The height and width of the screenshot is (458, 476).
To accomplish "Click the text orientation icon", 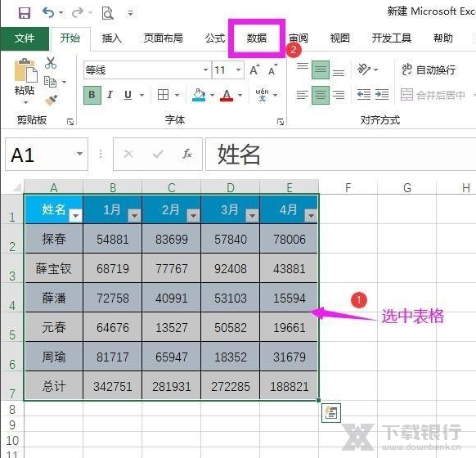I will pyautogui.click(x=364, y=70).
